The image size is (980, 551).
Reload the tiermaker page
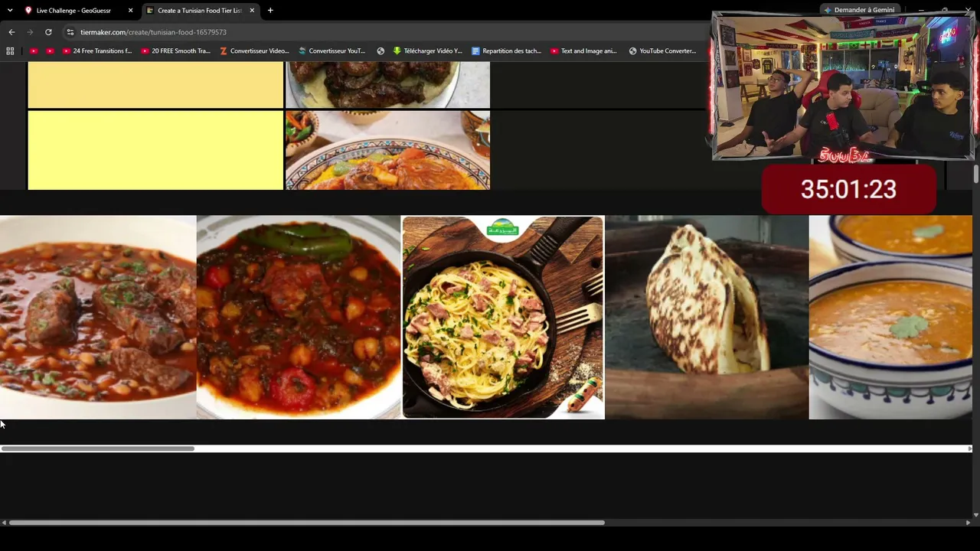(x=48, y=32)
